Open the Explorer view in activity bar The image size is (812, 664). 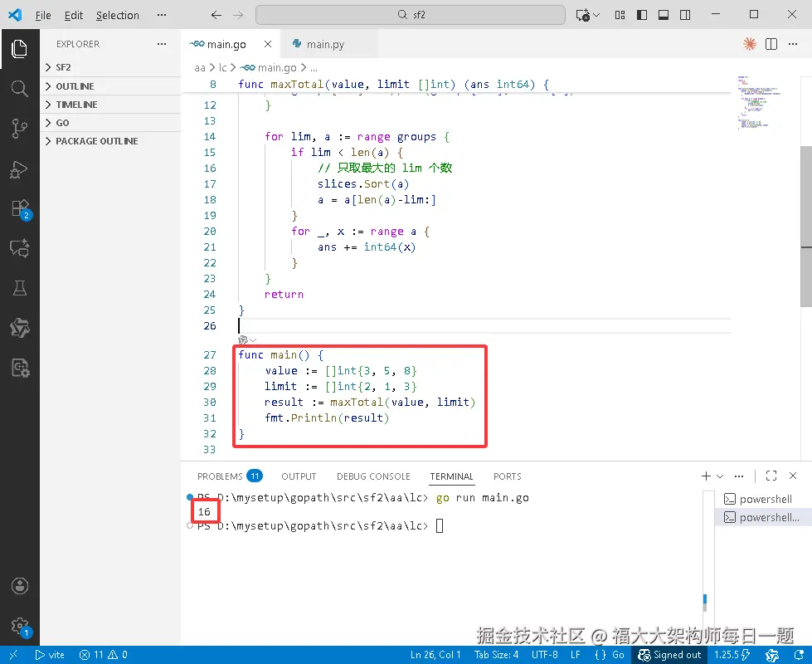click(x=20, y=49)
